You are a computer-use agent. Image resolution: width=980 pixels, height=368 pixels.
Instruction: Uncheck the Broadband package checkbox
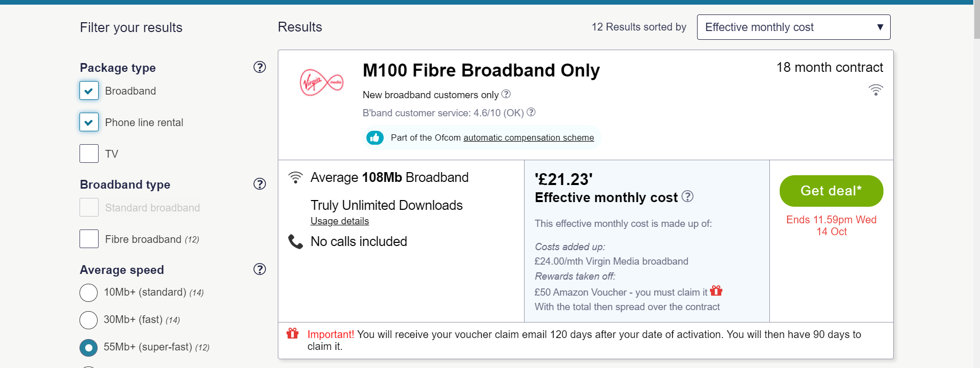89,90
